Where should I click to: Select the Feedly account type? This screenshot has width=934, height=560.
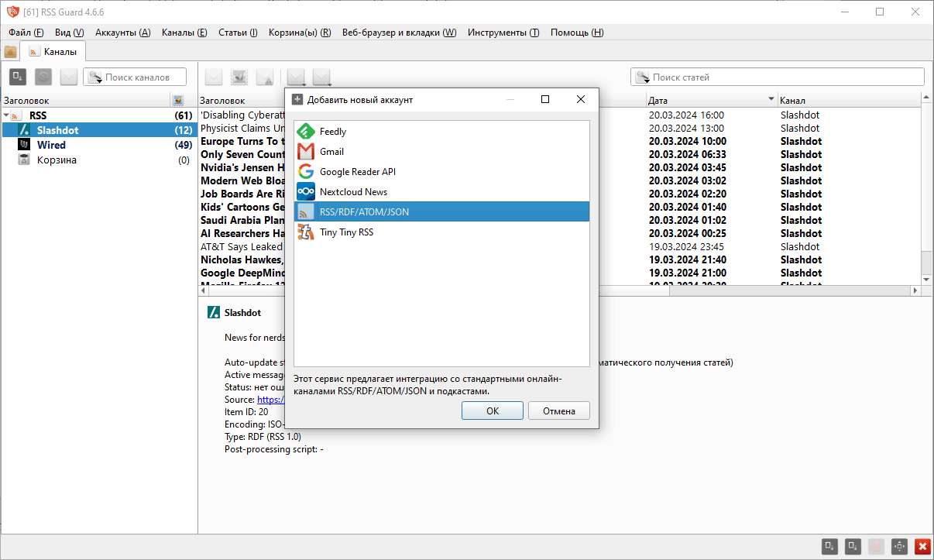pos(442,132)
